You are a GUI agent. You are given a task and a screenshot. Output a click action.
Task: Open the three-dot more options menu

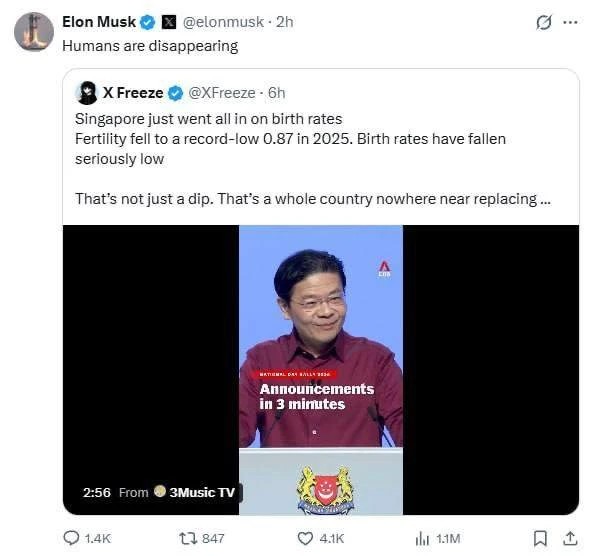click(570, 22)
